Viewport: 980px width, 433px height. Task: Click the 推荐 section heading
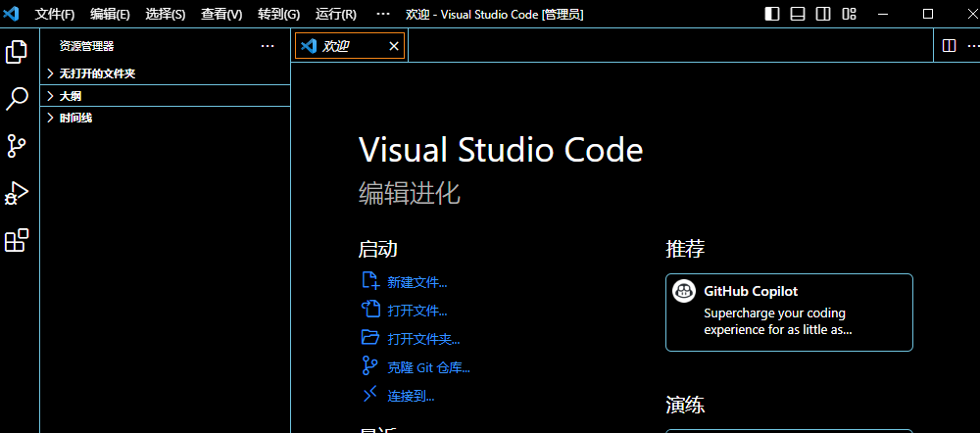pos(686,249)
